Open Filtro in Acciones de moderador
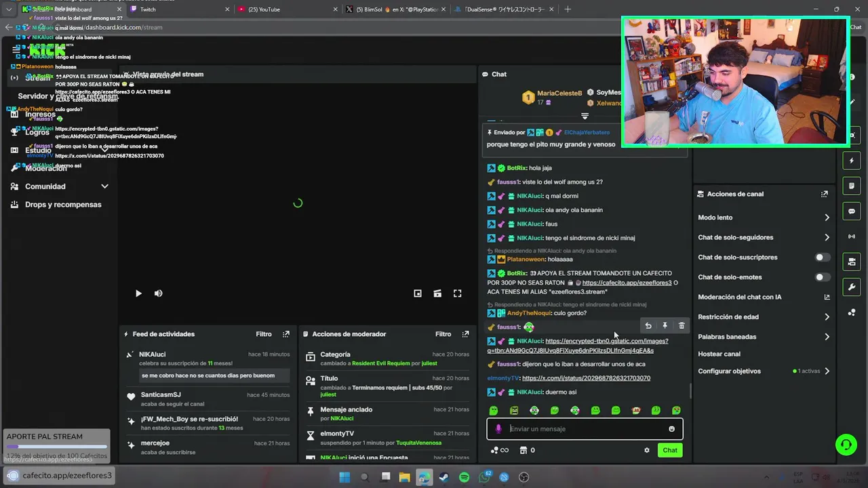The height and width of the screenshot is (488, 868). coord(443,334)
